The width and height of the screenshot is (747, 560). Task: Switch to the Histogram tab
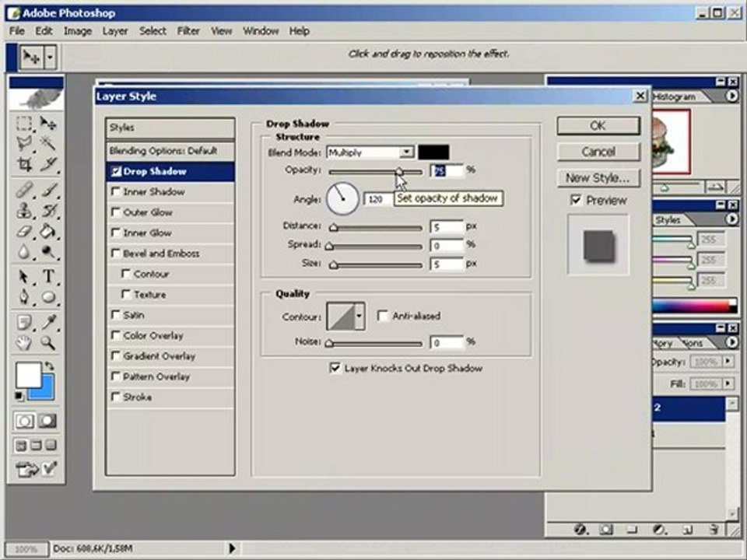pos(675,96)
